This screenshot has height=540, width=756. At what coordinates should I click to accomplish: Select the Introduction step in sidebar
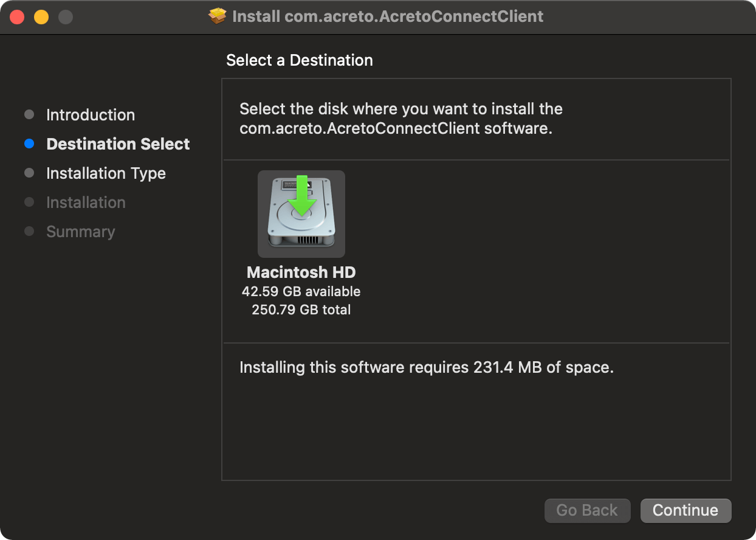91,115
